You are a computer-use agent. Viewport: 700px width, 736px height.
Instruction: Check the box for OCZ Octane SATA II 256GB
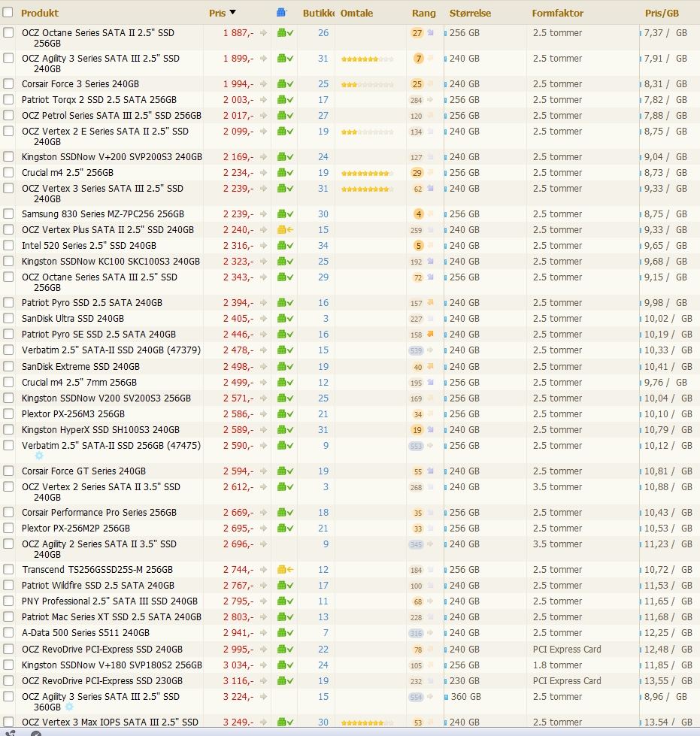(8, 32)
